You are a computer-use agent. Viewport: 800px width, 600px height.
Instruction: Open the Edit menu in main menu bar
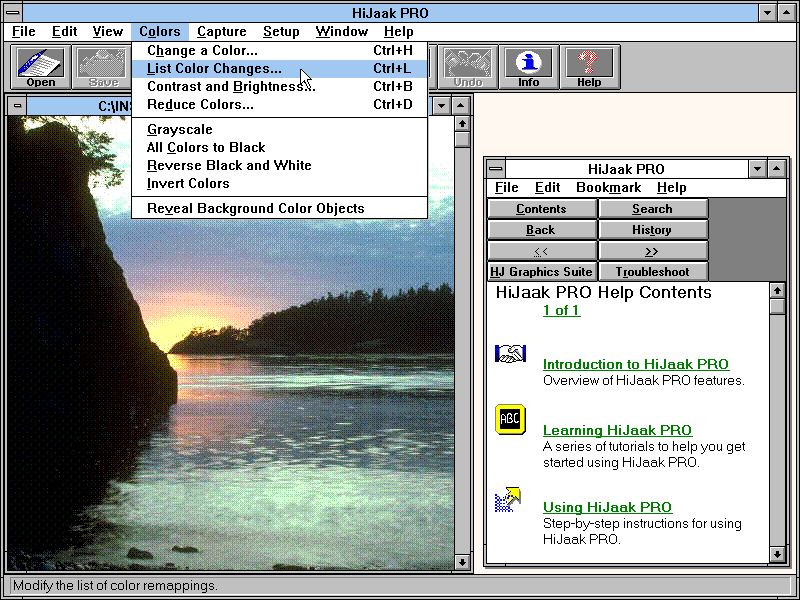(64, 32)
